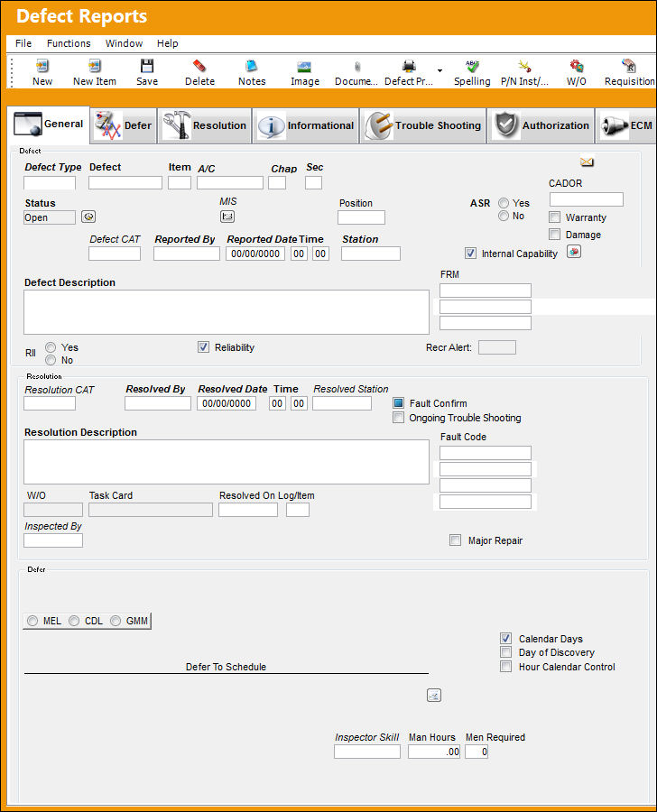Check the Major Repair box

455,540
